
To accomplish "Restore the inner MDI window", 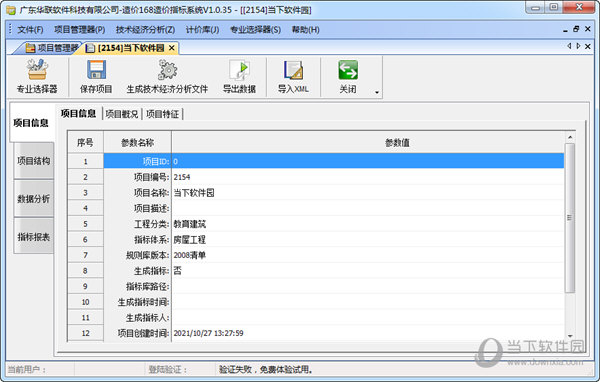I will click(576, 29).
